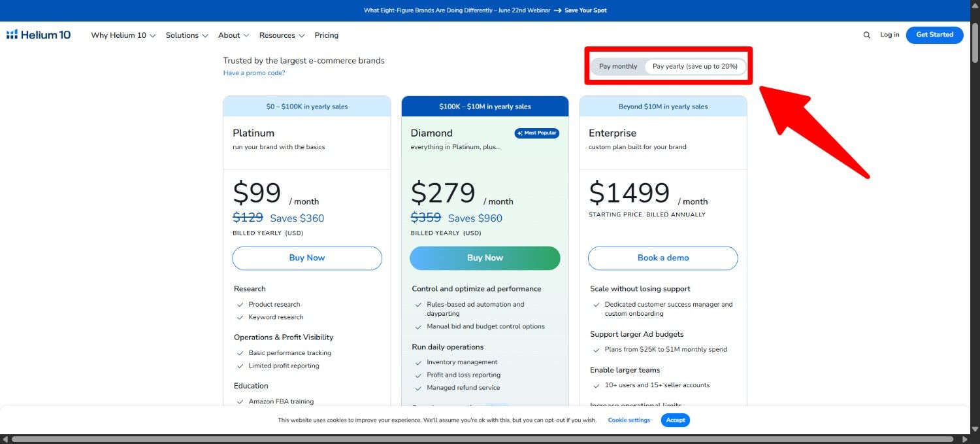980x444 pixels.
Task: Click the Helium 10 logo
Action: [x=38, y=35]
